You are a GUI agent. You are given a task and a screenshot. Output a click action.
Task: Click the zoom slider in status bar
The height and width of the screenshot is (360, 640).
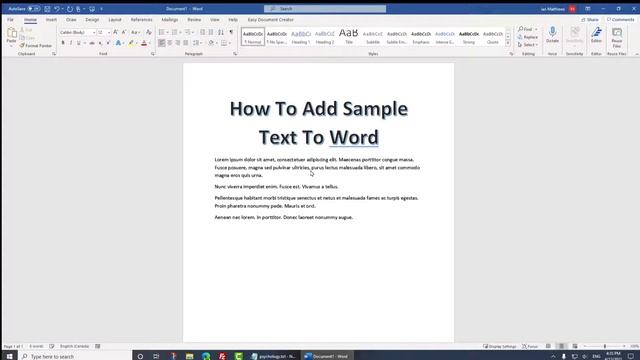coord(605,346)
